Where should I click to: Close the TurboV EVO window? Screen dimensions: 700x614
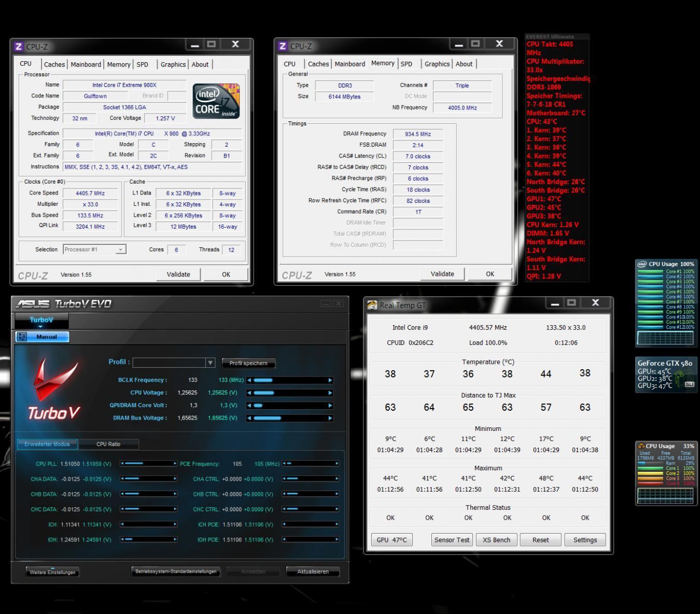pos(338,303)
